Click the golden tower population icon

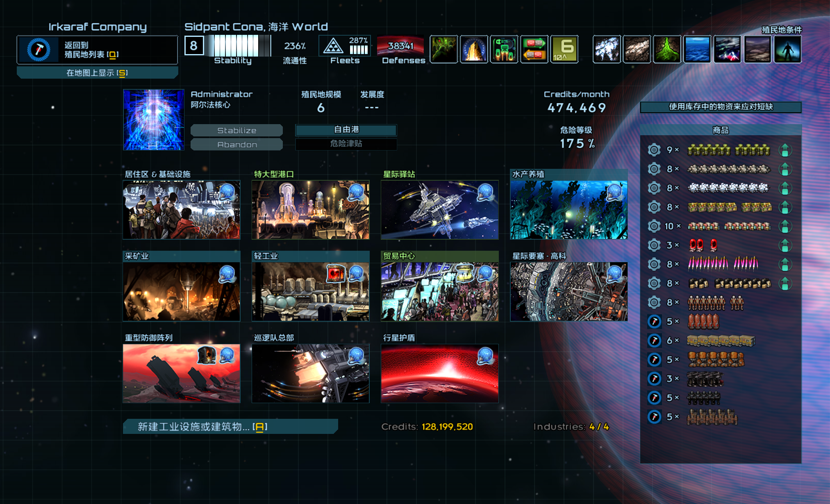pyautogui.click(x=474, y=50)
